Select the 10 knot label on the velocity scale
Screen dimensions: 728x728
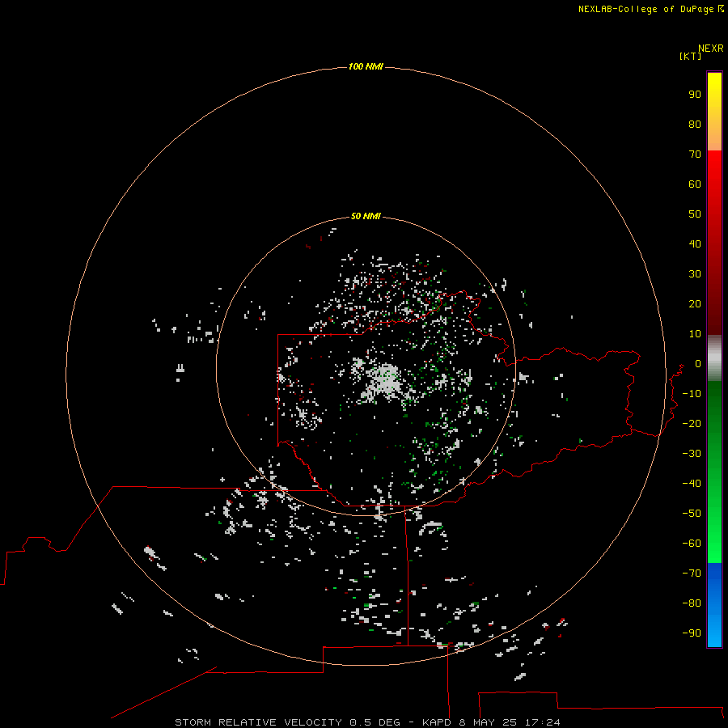695,334
